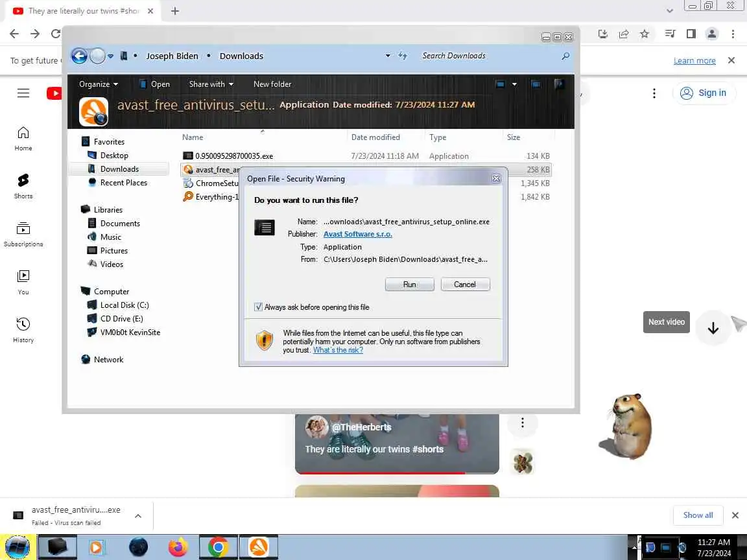Open Recent Places in navigation pane

click(x=123, y=183)
